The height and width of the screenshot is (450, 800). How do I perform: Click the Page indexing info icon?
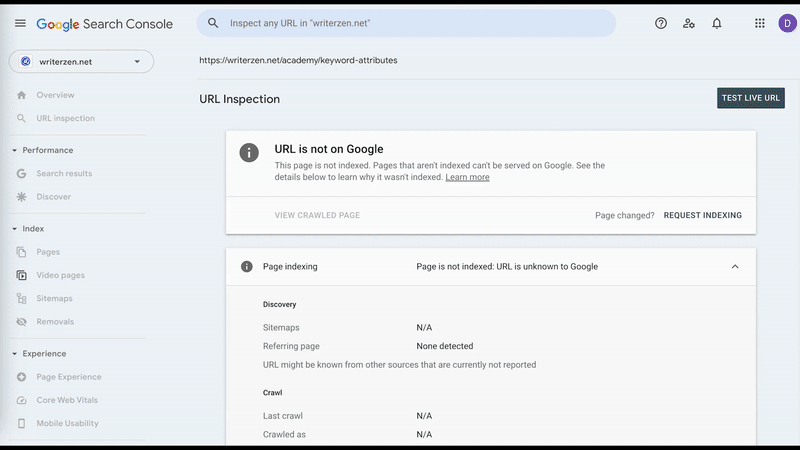click(x=247, y=267)
